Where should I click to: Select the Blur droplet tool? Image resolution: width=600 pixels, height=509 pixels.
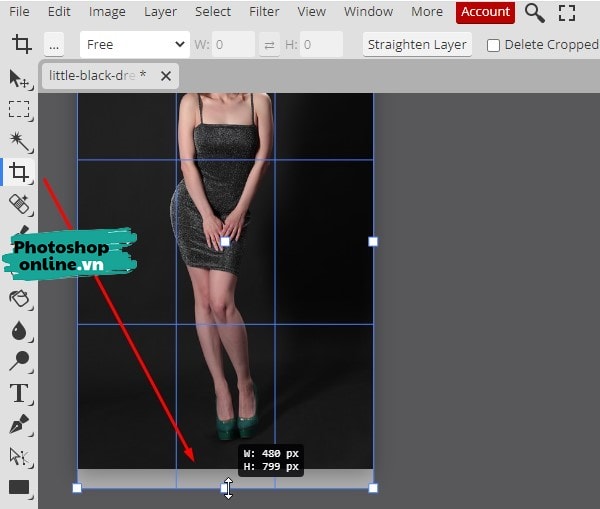coord(19,330)
